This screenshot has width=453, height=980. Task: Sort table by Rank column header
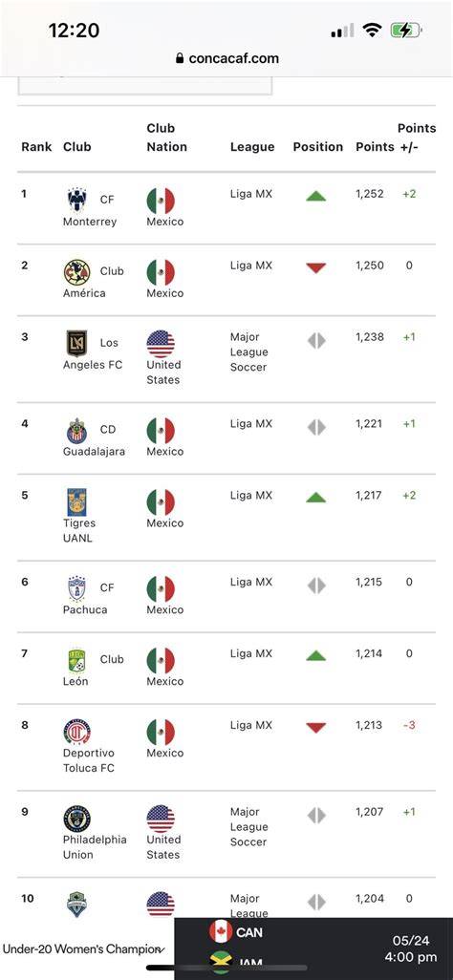point(36,147)
